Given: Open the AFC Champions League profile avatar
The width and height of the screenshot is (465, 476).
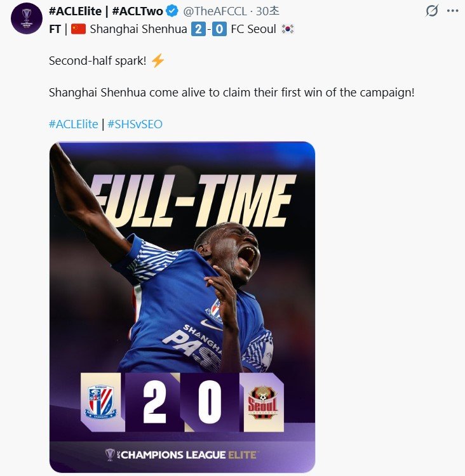Looking at the screenshot, I should click(x=26, y=18).
